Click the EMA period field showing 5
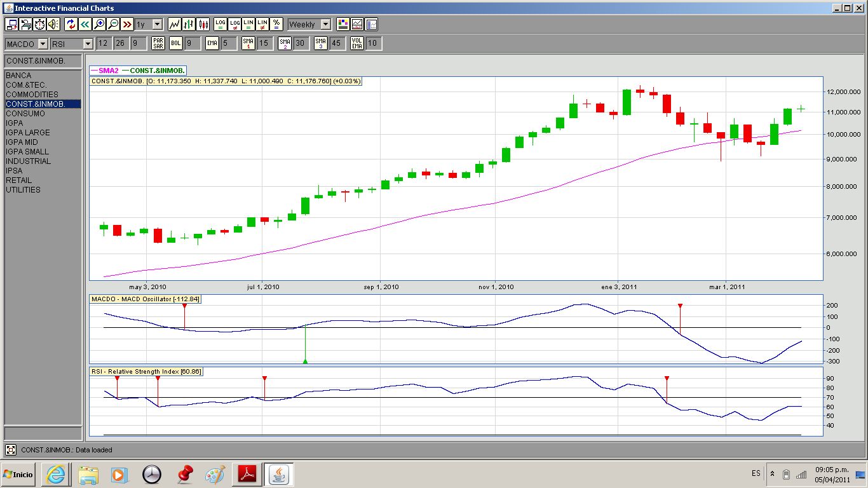868x488 pixels. [x=229, y=43]
